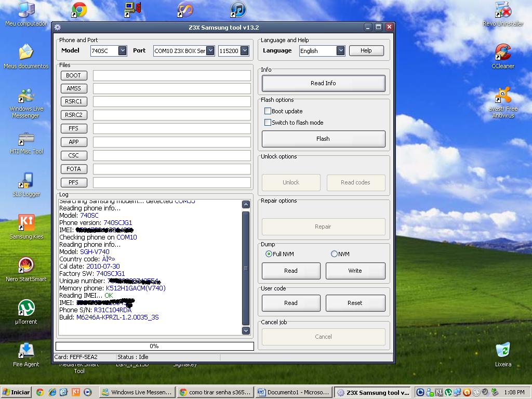The image size is (532, 399).
Task: Click the BOOT file select button
Action: (74, 75)
